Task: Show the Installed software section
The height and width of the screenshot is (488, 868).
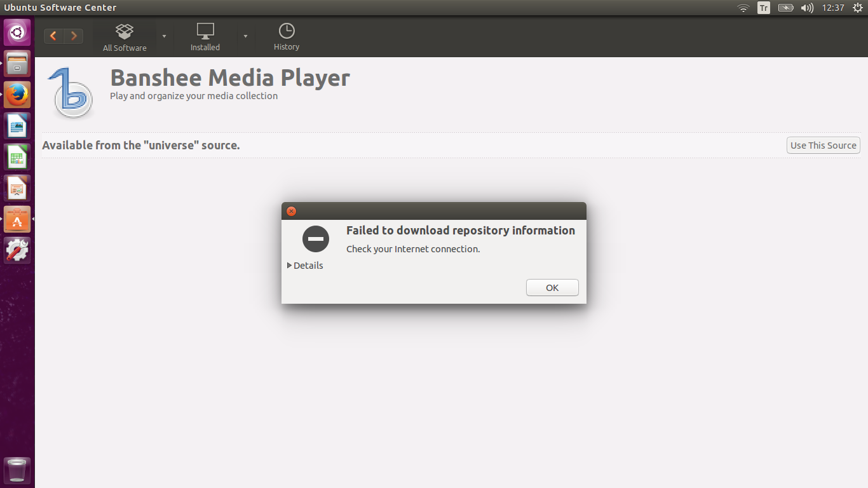Action: coord(205,37)
